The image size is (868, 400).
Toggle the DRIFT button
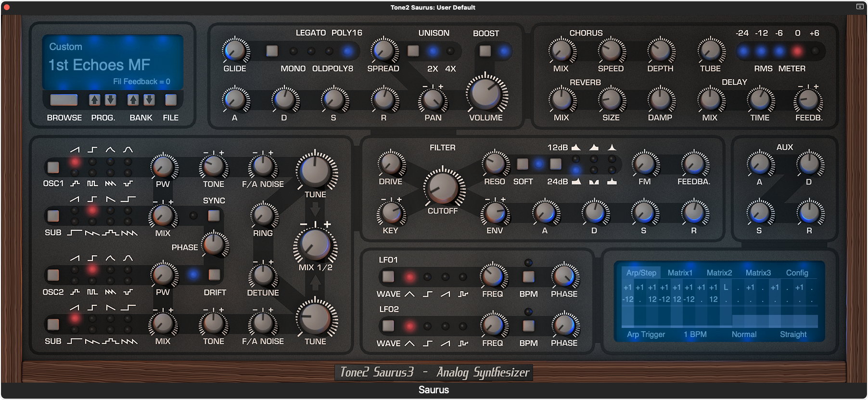214,275
